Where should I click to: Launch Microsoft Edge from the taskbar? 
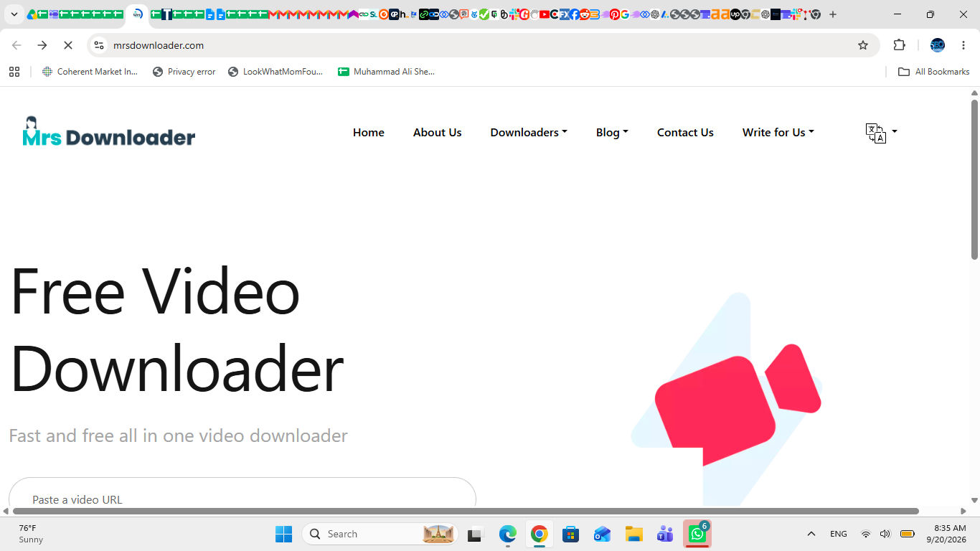pos(508,534)
